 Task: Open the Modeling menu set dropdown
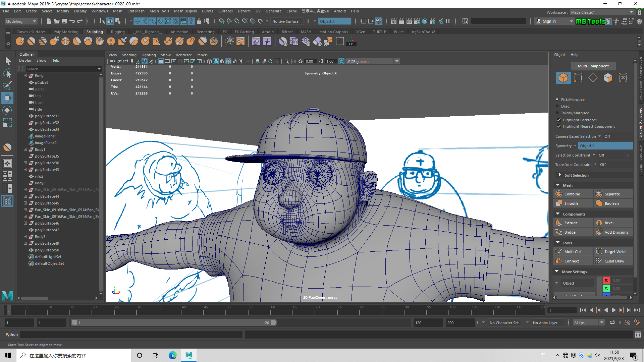click(x=21, y=21)
